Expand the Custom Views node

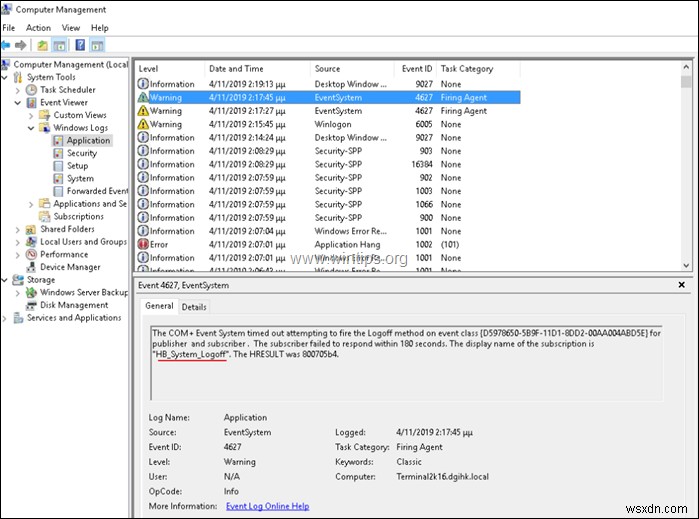(x=31, y=115)
